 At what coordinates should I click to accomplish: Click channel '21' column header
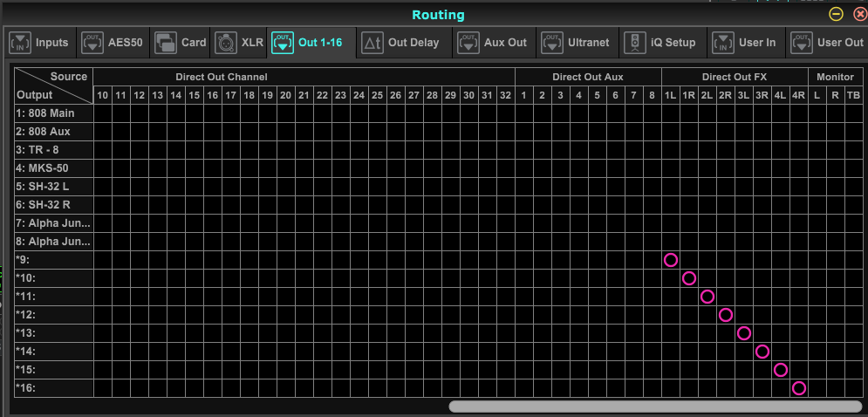(304, 95)
